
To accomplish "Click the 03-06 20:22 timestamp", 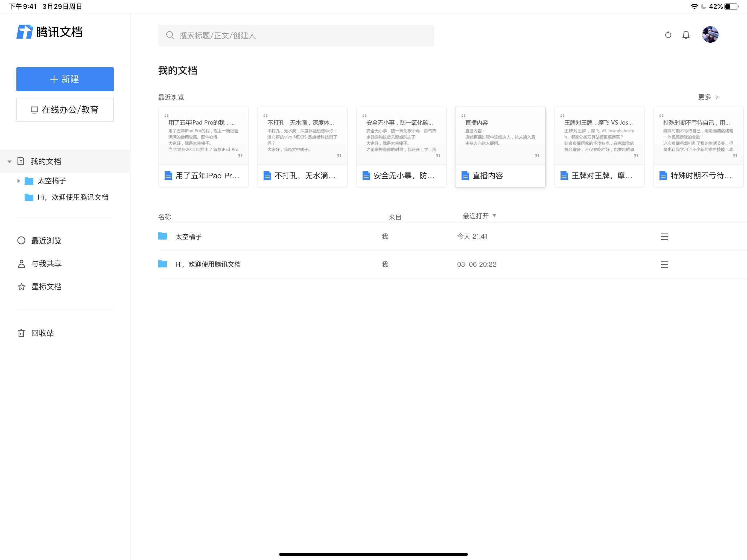I will (x=477, y=264).
